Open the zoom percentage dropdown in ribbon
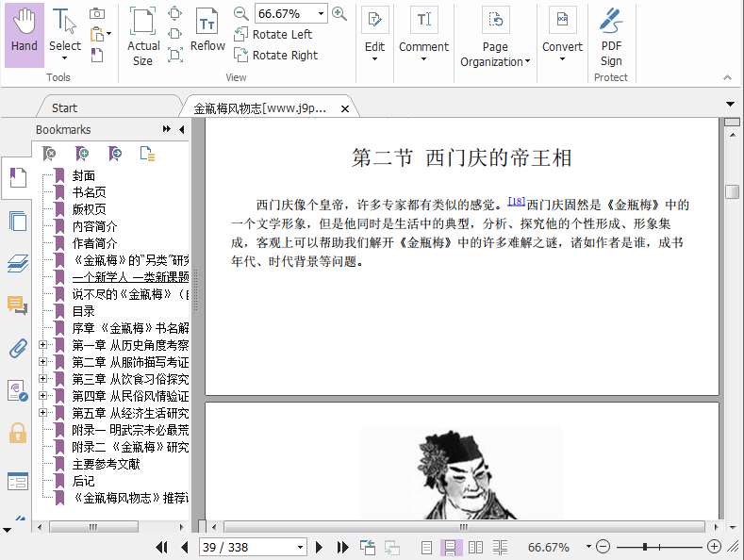 pyautogui.click(x=322, y=13)
